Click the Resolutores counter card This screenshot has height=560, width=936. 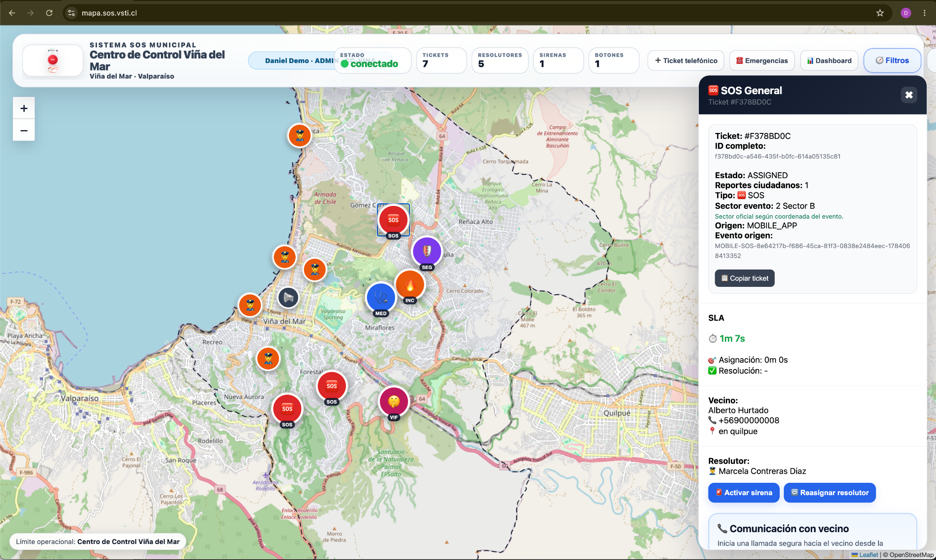point(500,60)
